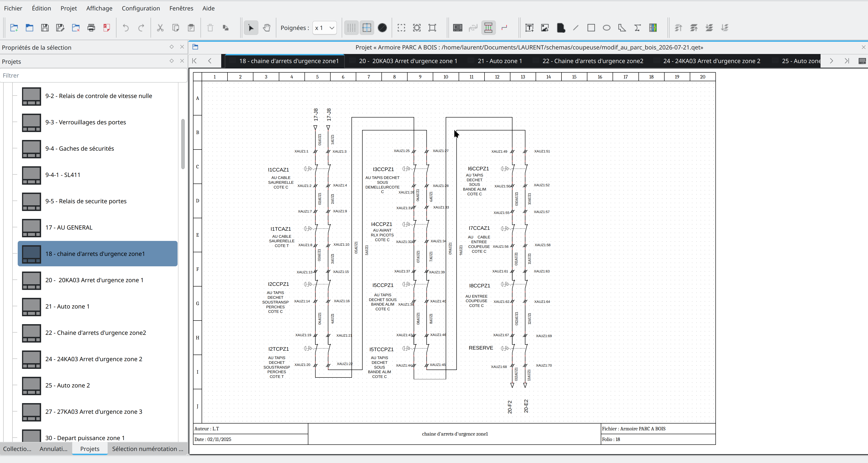Open the terminal block generator icon

point(653,28)
